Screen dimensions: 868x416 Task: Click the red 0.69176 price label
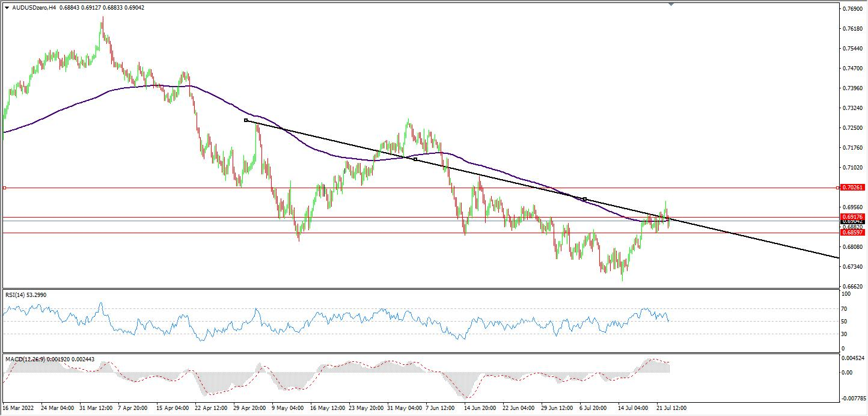click(853, 217)
